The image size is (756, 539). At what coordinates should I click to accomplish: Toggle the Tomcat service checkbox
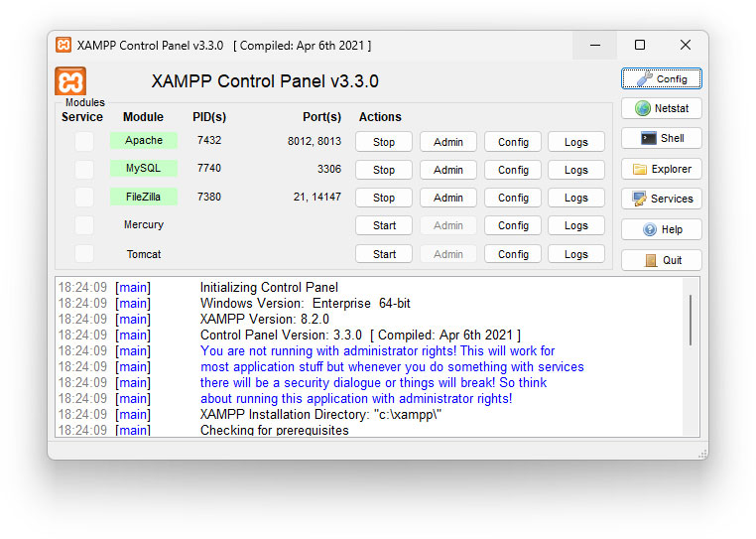click(84, 253)
